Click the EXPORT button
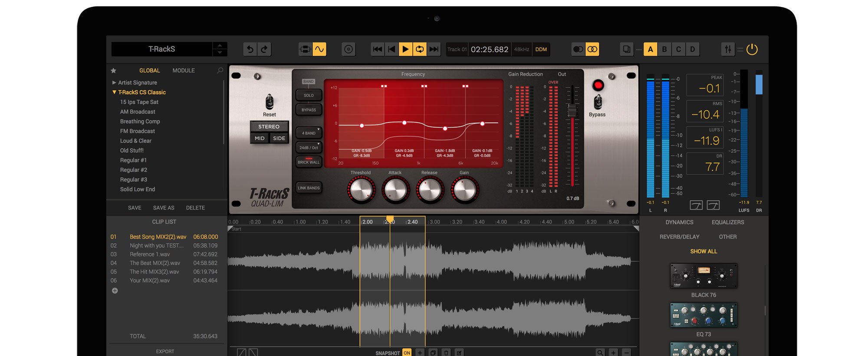Viewport: 868px width, 356px height. point(165,352)
